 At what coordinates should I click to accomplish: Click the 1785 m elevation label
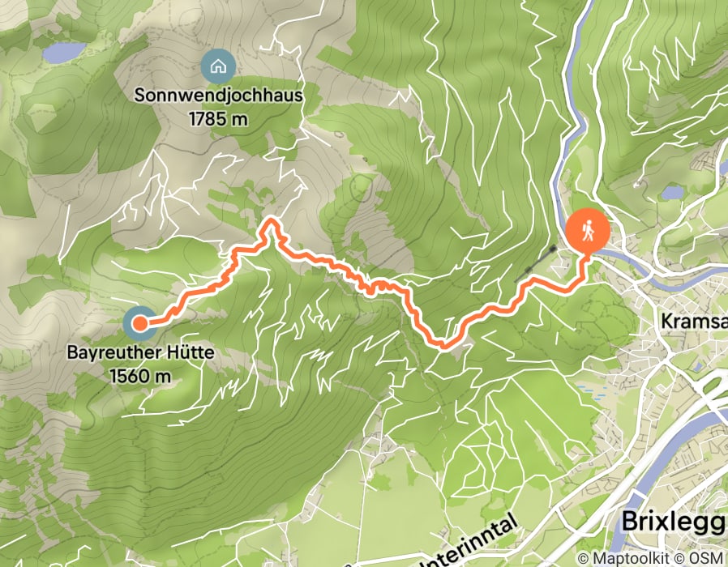pyautogui.click(x=218, y=119)
